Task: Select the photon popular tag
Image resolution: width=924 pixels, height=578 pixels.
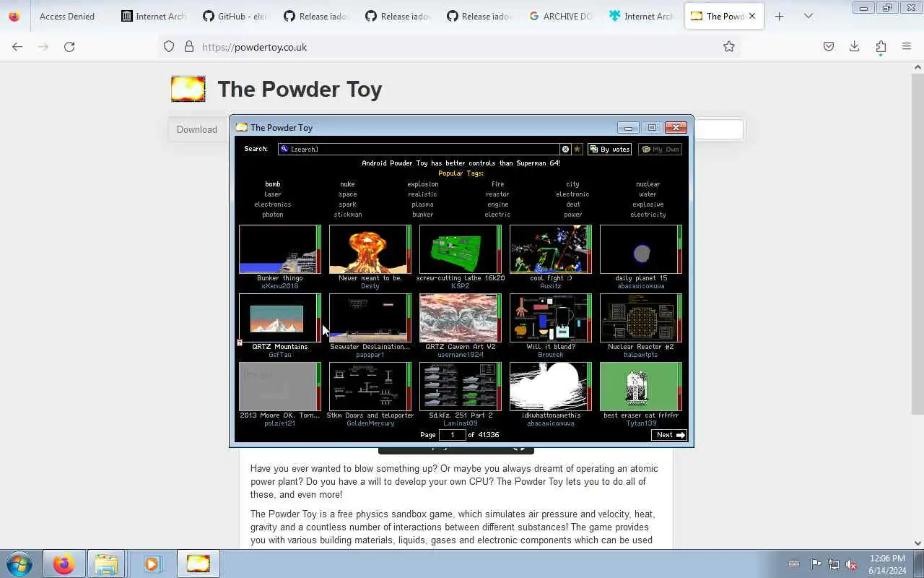Action: point(272,215)
